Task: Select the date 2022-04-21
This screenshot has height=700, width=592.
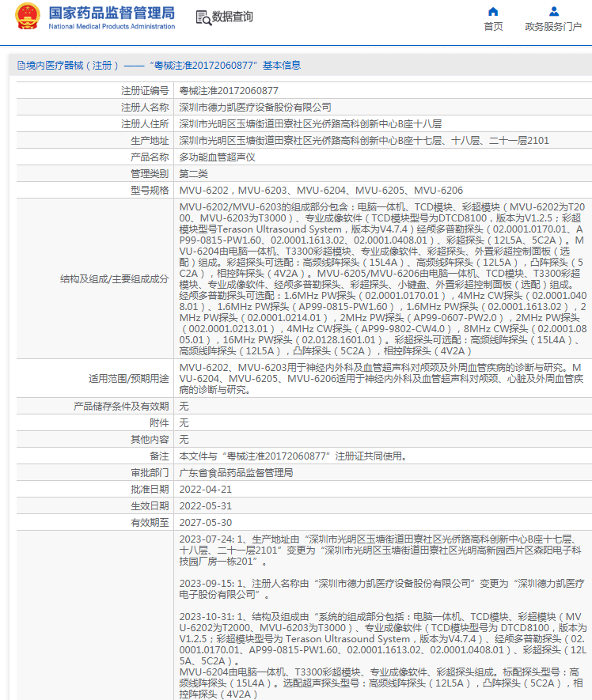Action: point(206,490)
